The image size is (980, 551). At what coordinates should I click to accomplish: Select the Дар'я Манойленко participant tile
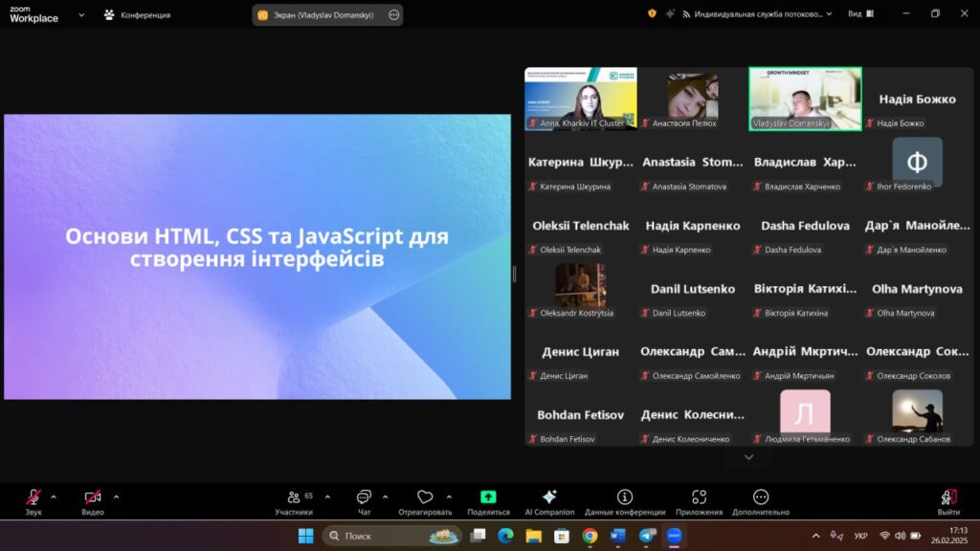tap(918, 226)
